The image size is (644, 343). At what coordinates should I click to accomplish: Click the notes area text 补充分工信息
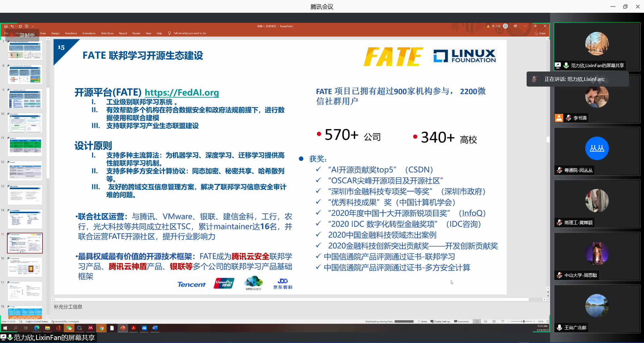(x=68, y=307)
